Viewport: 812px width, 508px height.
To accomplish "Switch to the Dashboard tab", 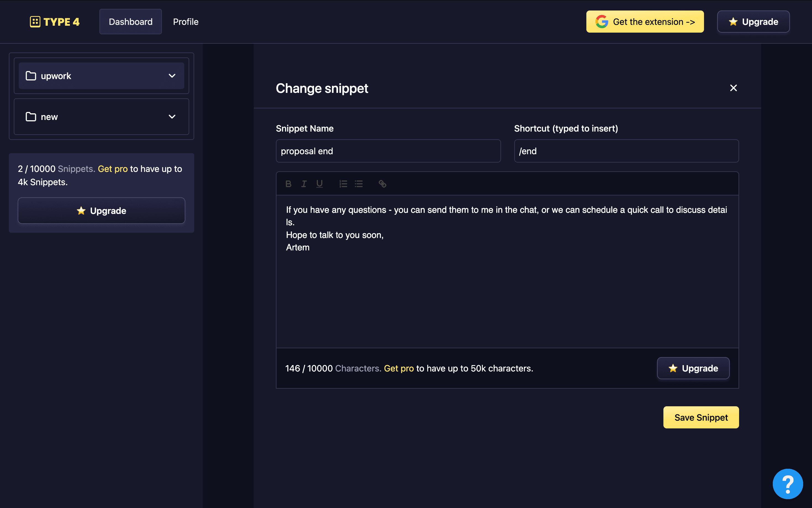I will (131, 22).
